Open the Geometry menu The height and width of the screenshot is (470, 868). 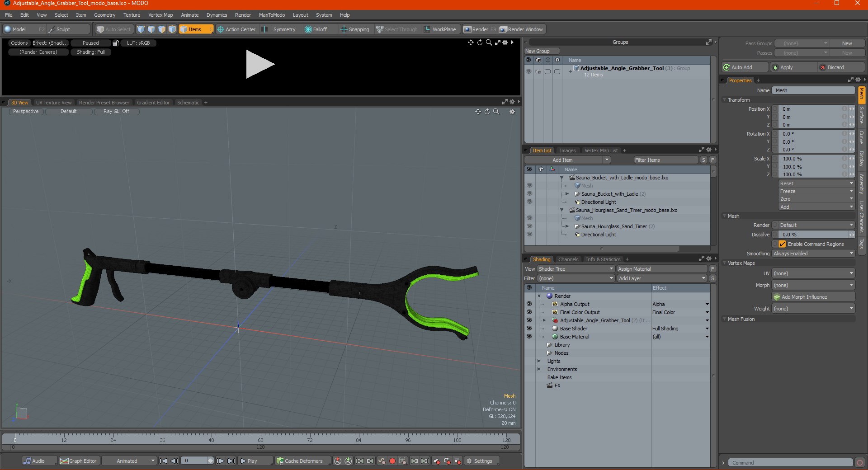point(104,15)
